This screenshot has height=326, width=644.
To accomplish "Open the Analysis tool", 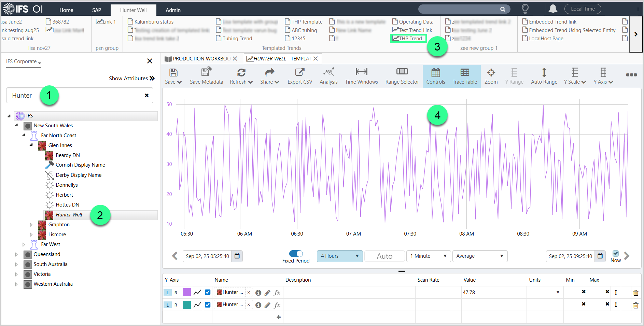I will [328, 72].
